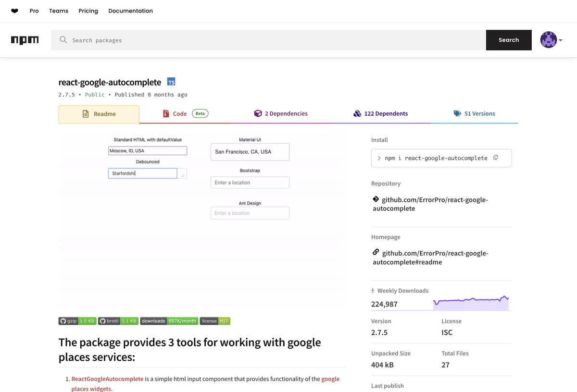577x392 pixels.
Task: Click the package title react-google-autocomplete
Action: pyautogui.click(x=110, y=82)
